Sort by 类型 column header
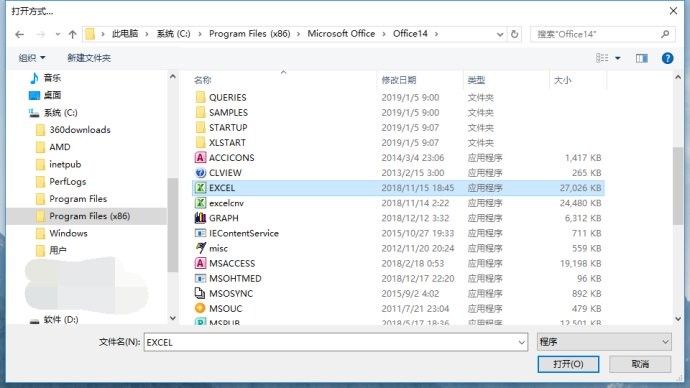690x388 pixels. (476, 80)
